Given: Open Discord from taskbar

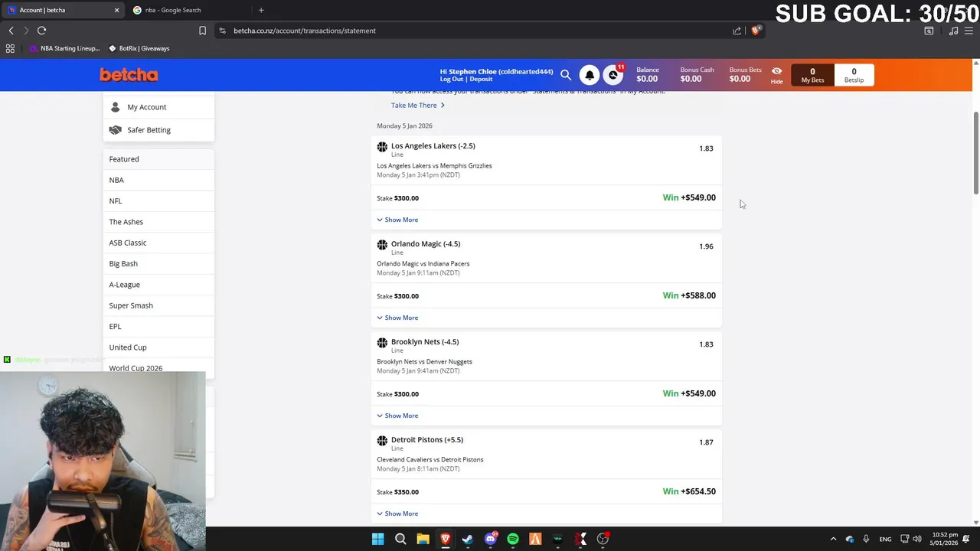Looking at the screenshot, I should click(x=491, y=539).
